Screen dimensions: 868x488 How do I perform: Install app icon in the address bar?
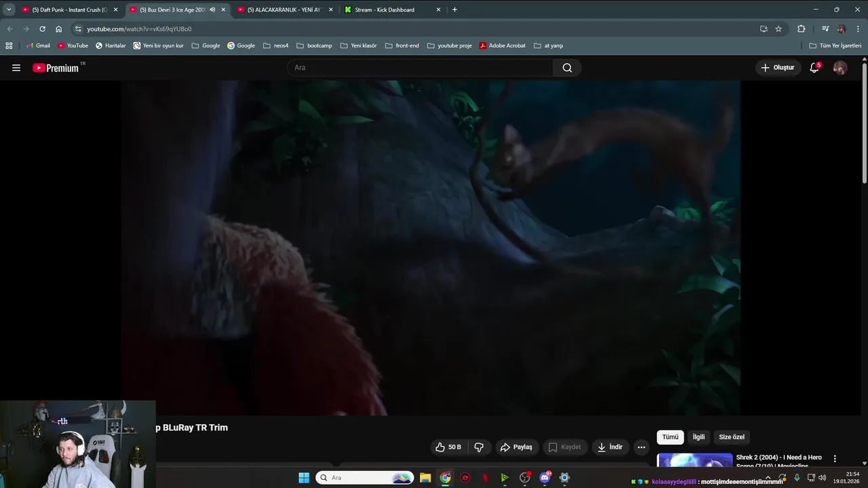pyautogui.click(x=764, y=29)
